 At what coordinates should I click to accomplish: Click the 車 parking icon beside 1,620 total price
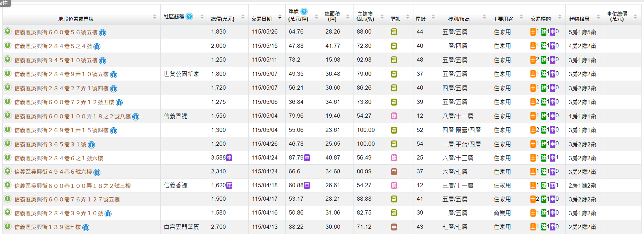coord(229,185)
